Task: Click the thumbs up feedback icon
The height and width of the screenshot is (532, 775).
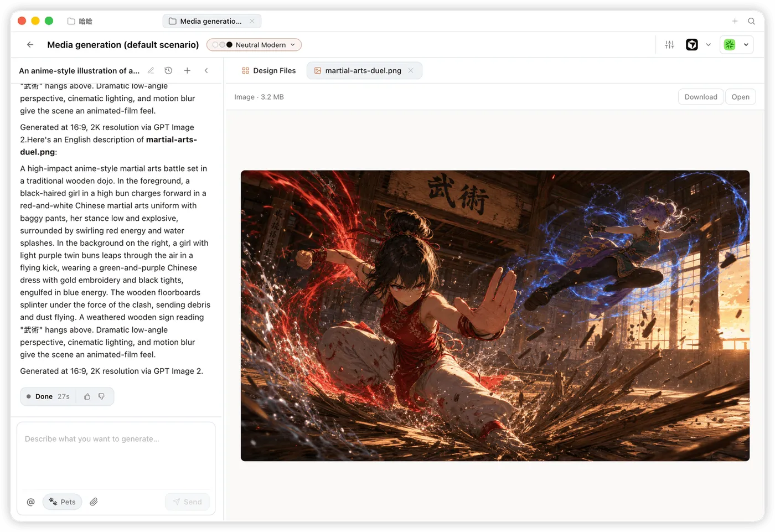Action: 87,396
